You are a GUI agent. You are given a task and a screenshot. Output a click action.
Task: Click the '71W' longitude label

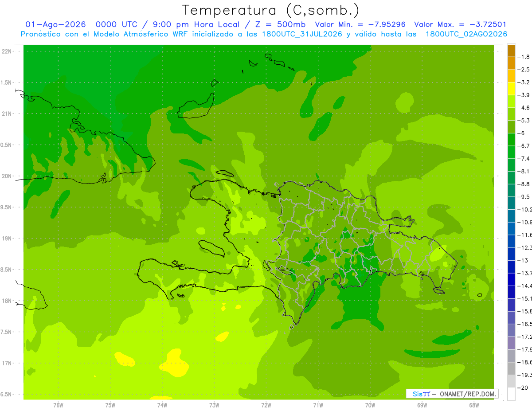[x=318, y=405]
